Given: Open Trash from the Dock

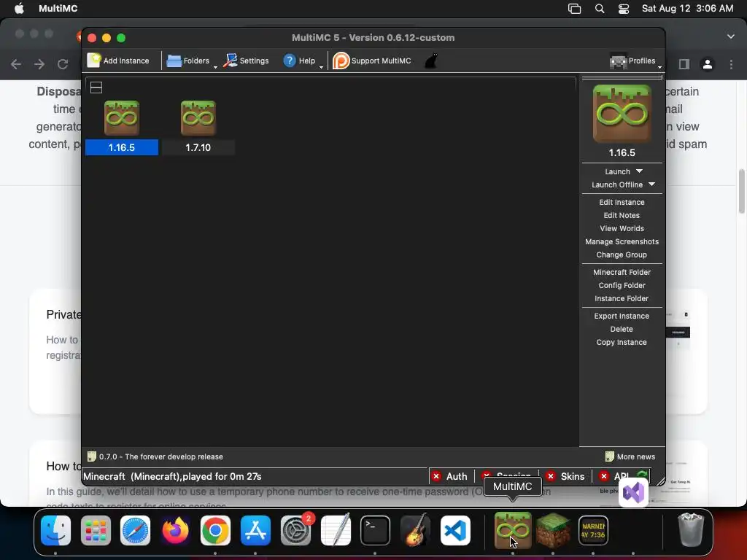Looking at the screenshot, I should point(690,530).
